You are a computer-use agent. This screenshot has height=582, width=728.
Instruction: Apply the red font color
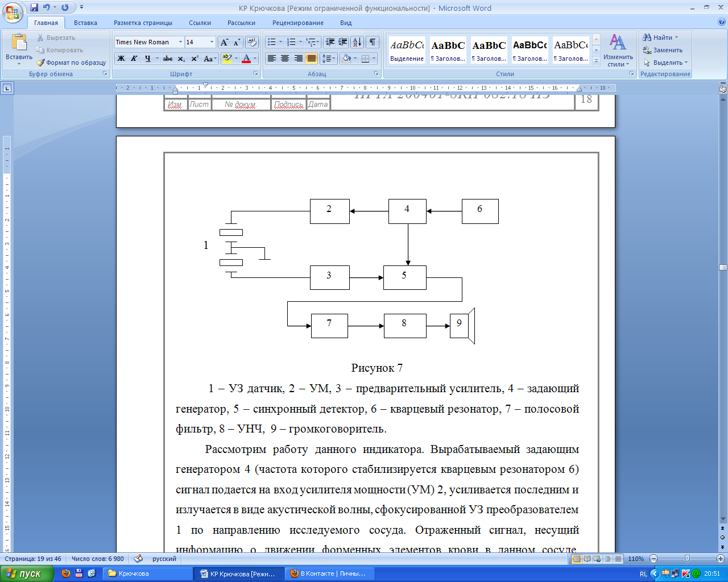click(246, 58)
